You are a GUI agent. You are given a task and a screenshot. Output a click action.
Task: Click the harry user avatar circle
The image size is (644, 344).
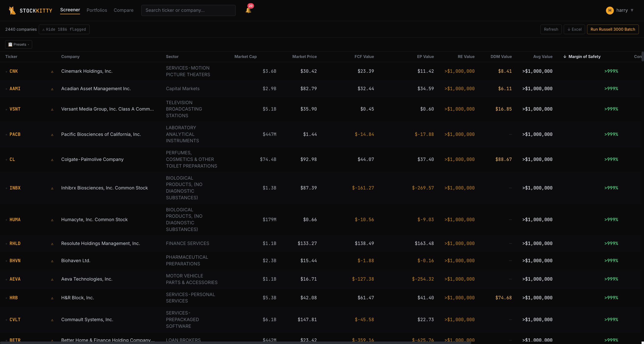point(609,10)
